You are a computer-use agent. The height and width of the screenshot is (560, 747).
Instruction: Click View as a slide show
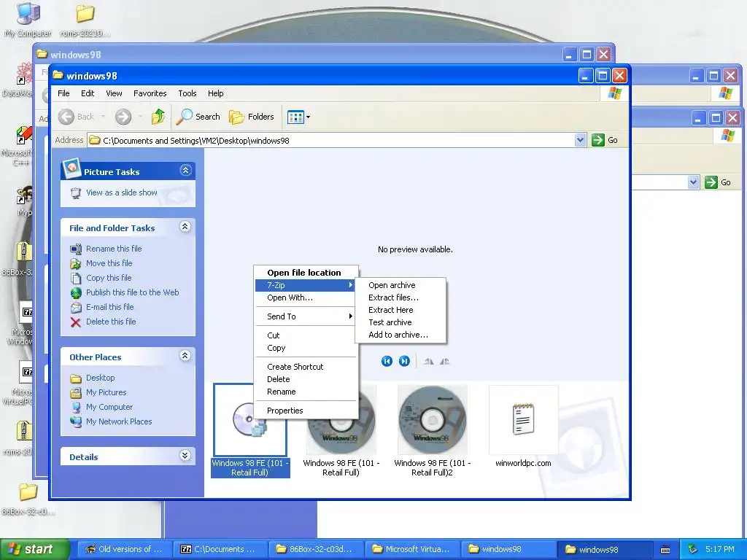pos(122,192)
